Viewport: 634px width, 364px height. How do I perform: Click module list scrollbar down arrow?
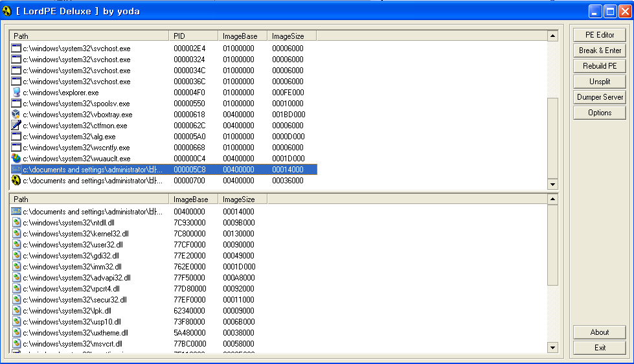pyautogui.click(x=553, y=347)
